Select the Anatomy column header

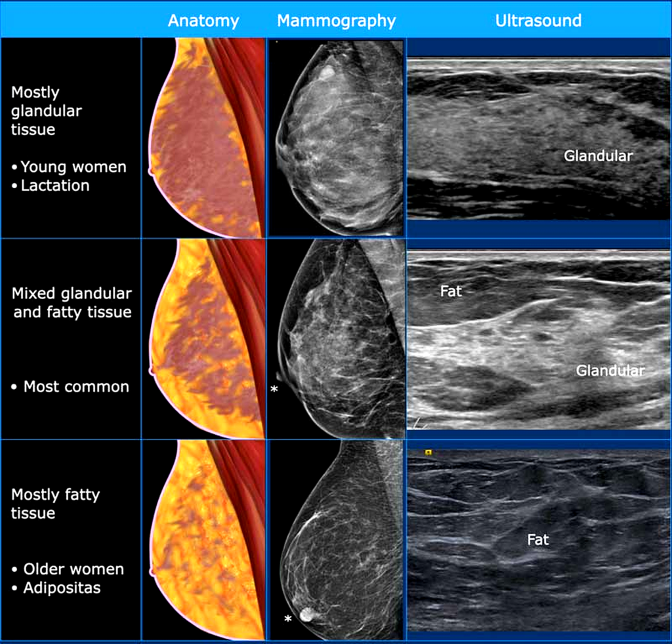tap(203, 20)
